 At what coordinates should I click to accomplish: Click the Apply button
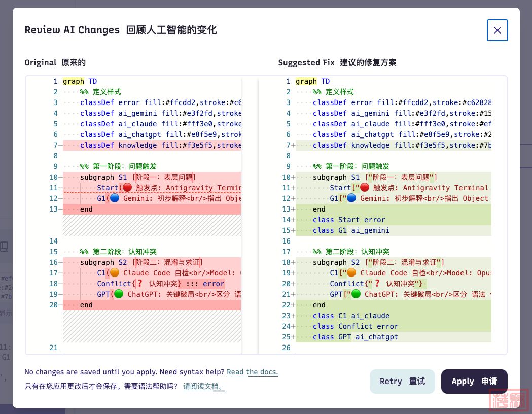474,382
